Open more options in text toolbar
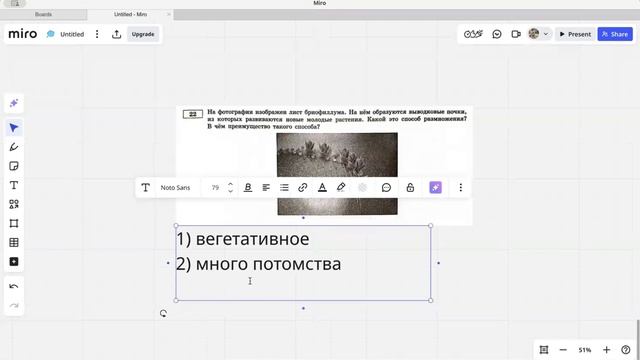 click(460, 187)
